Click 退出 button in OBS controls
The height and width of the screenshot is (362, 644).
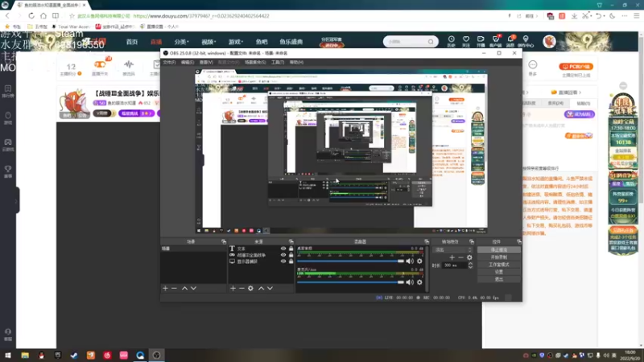tap(499, 279)
